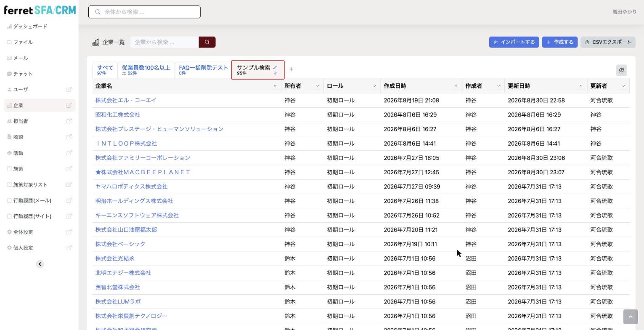Open 企業 in new window icon
The width and height of the screenshot is (644, 330).
pyautogui.click(x=69, y=105)
